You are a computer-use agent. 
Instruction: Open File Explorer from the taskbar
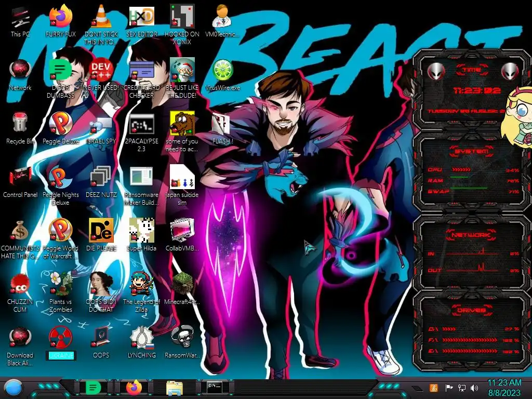coord(175,388)
